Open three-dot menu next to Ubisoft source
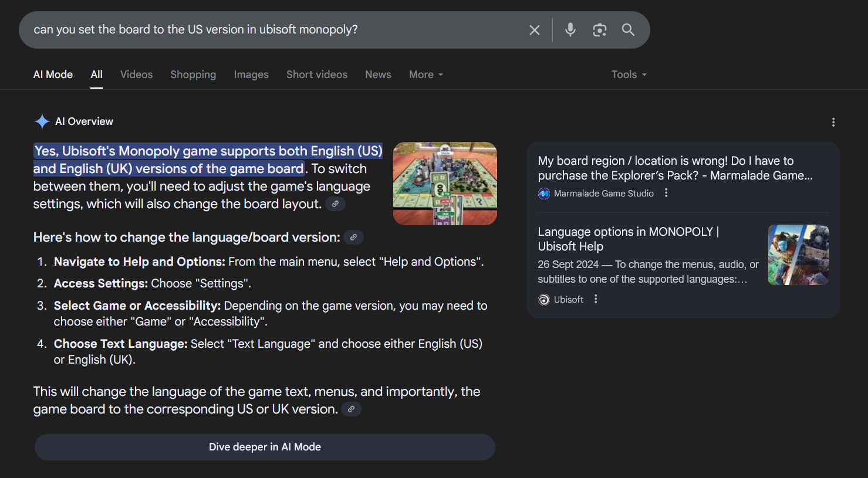Viewport: 868px width, 478px height. 596,299
